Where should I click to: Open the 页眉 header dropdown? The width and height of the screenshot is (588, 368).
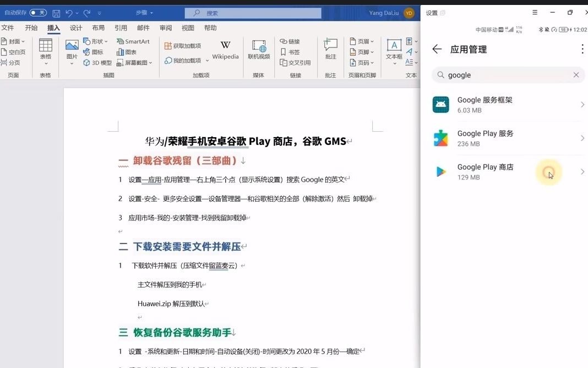(x=363, y=41)
